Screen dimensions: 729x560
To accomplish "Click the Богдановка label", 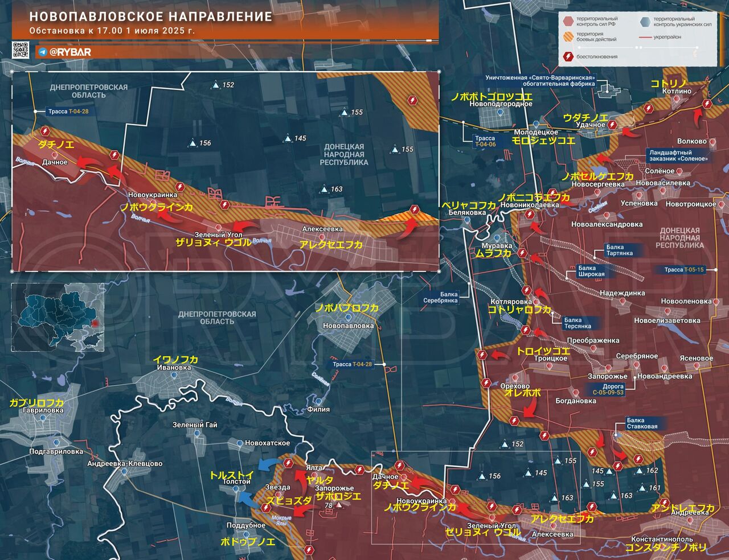I will [x=576, y=401].
